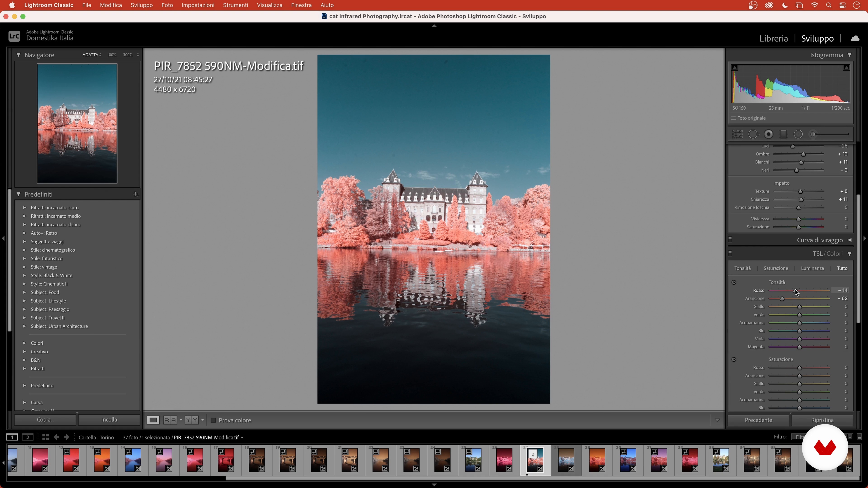Screen dimensions: 868x488
Task: Switch to the Sviluppo module
Action: (817, 38)
